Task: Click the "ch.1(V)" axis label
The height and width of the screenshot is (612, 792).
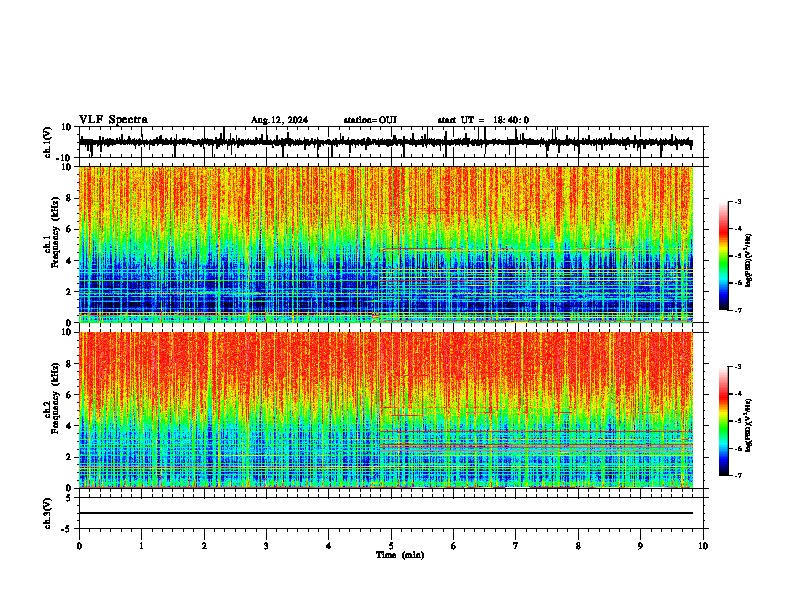Action: (x=48, y=142)
